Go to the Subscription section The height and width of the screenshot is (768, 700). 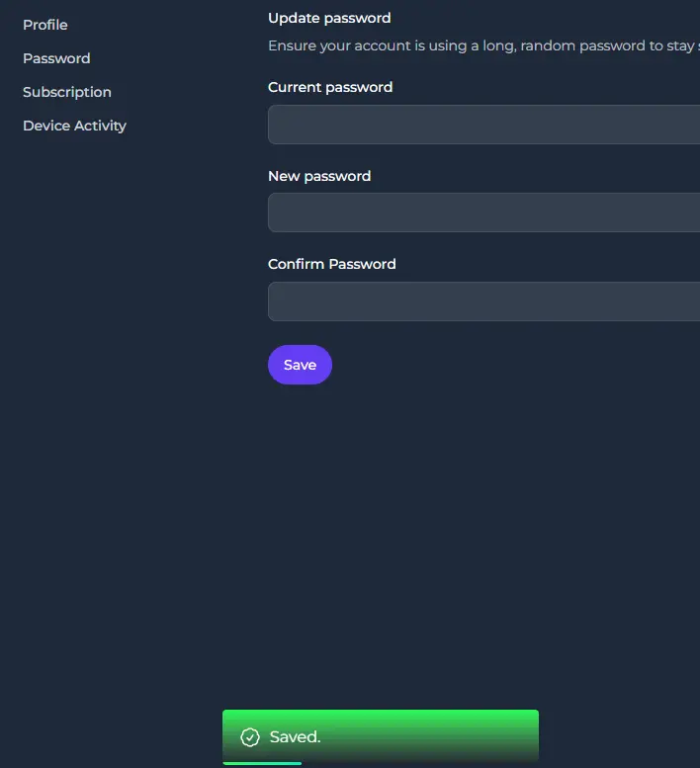(x=67, y=92)
